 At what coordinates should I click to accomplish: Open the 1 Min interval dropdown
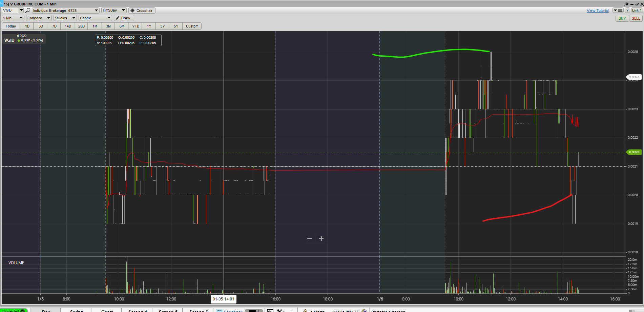click(x=13, y=18)
